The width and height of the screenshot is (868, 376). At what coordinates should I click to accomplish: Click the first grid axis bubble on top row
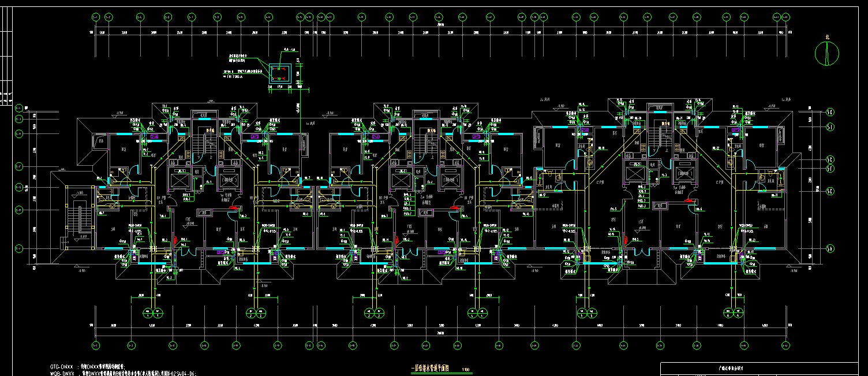click(x=95, y=17)
